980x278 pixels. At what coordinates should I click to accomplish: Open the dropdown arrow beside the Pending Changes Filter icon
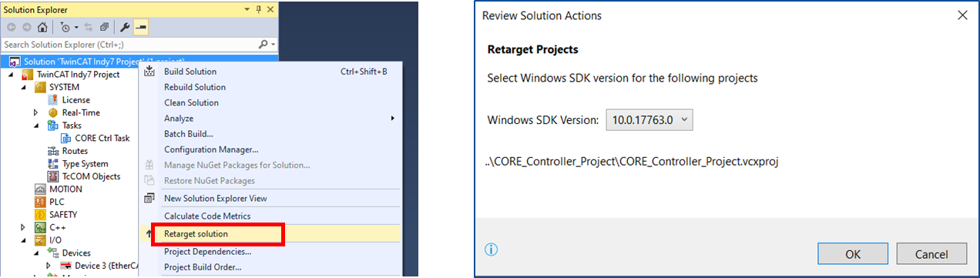coord(76,27)
